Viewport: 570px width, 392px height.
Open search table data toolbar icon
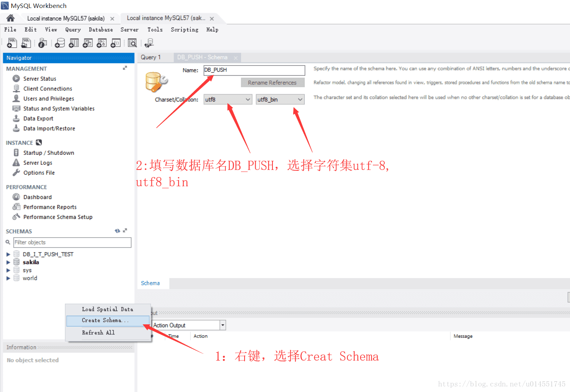point(132,43)
